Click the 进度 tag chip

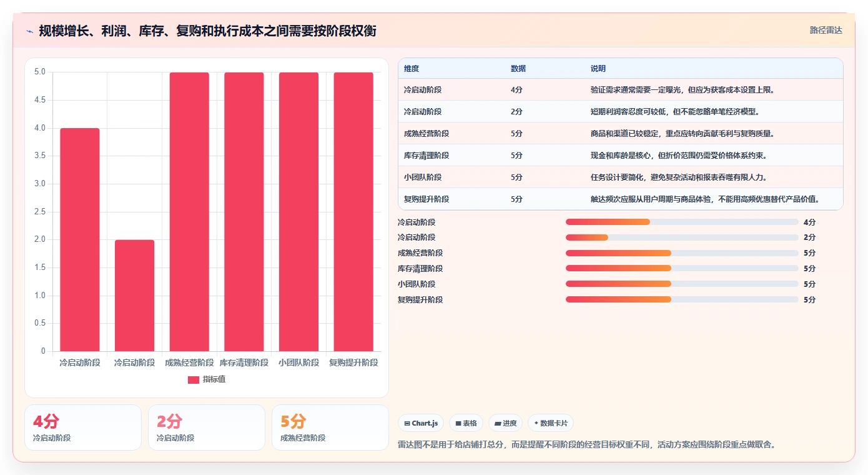click(506, 423)
